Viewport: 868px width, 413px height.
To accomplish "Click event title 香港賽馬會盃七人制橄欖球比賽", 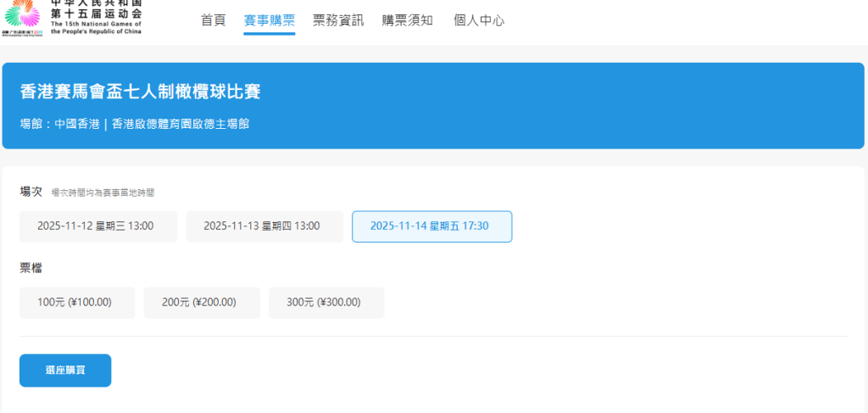I will pyautogui.click(x=140, y=92).
